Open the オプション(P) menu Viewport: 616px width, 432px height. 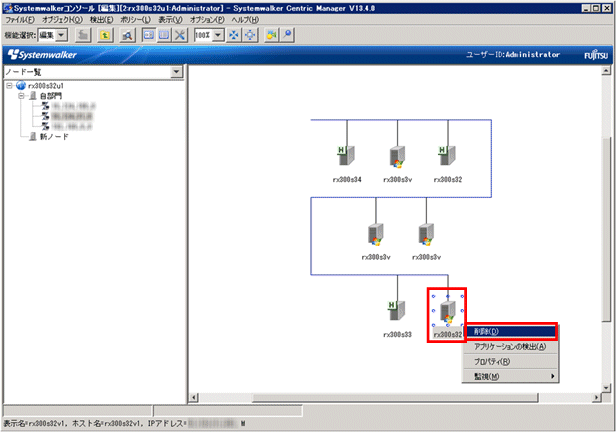tap(207, 20)
